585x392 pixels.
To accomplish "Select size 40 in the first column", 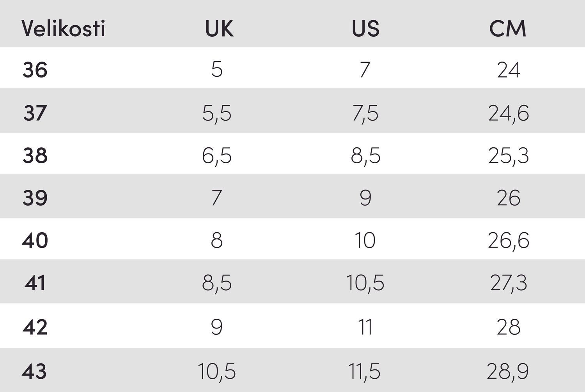I will (x=35, y=240).
